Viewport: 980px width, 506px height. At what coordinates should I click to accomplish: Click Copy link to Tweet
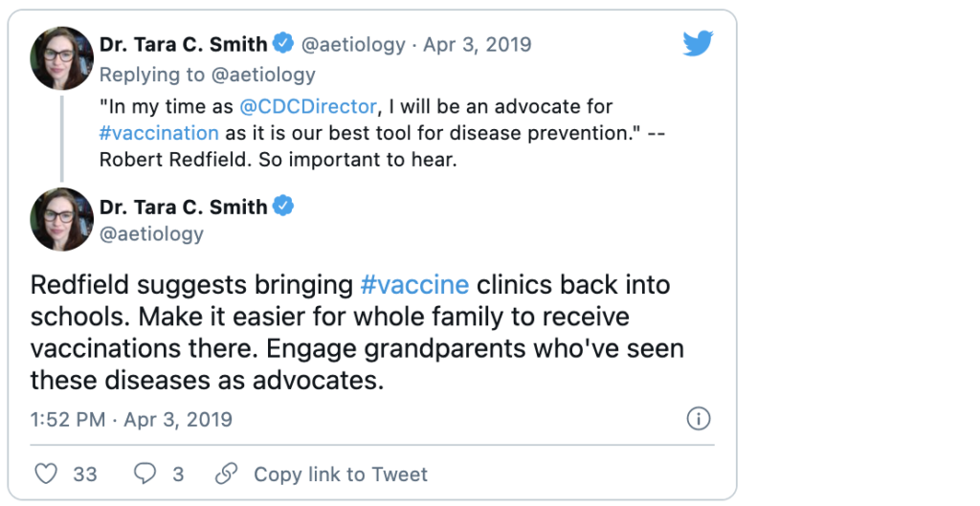pyautogui.click(x=340, y=474)
